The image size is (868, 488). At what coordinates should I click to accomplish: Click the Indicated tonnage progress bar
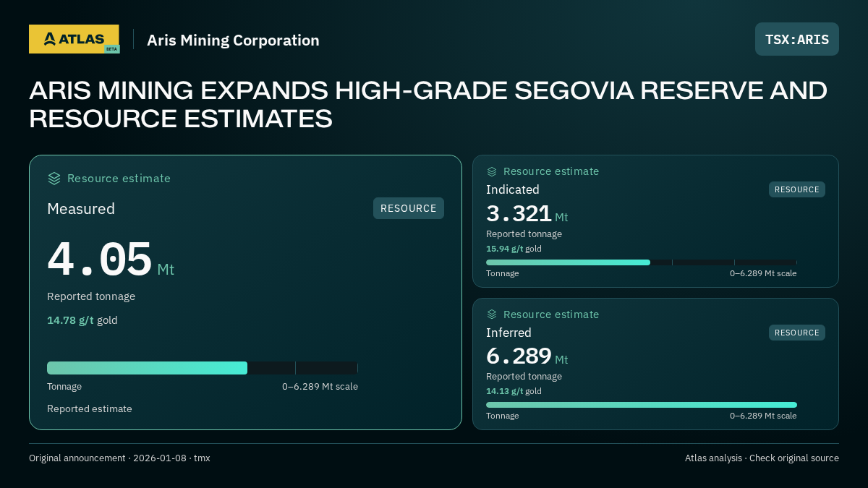(x=642, y=262)
